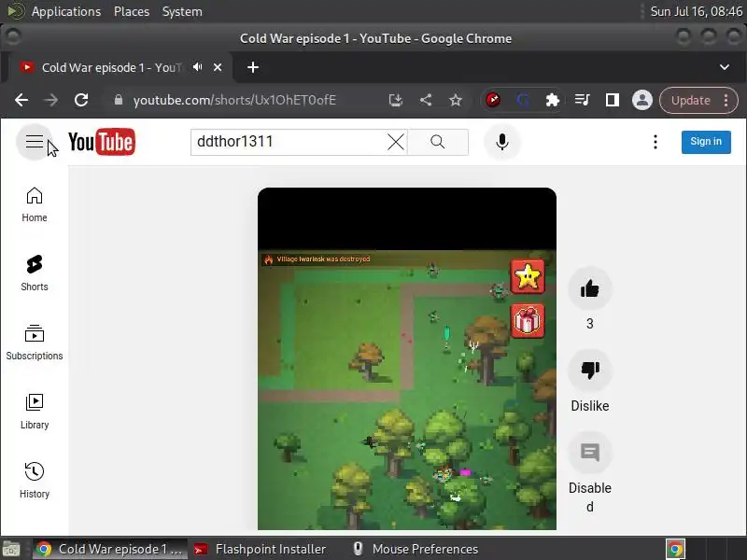The height and width of the screenshot is (560, 747).
Task: Open Subscriptions in sidebar
Action: pyautogui.click(x=35, y=343)
